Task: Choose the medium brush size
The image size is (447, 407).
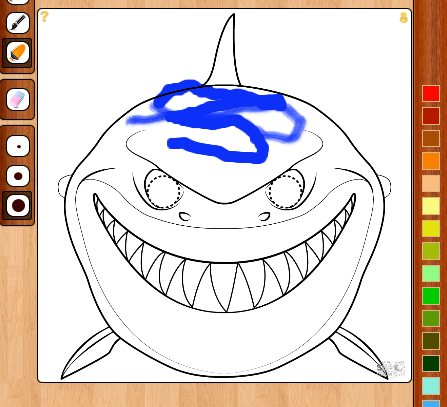Action: tap(18, 176)
